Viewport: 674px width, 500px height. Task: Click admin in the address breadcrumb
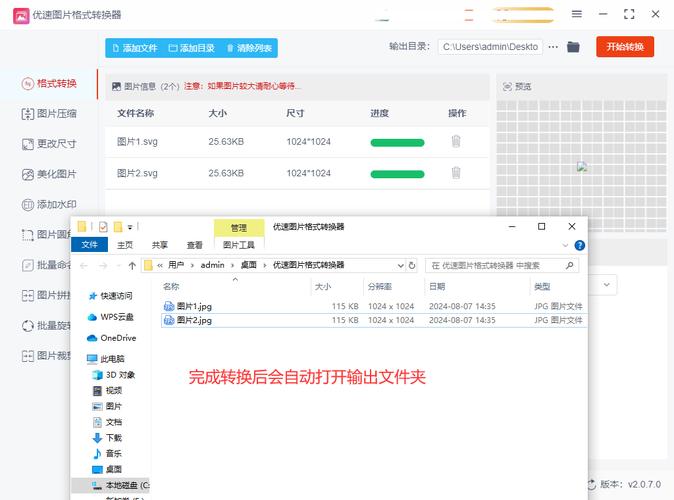point(212,265)
